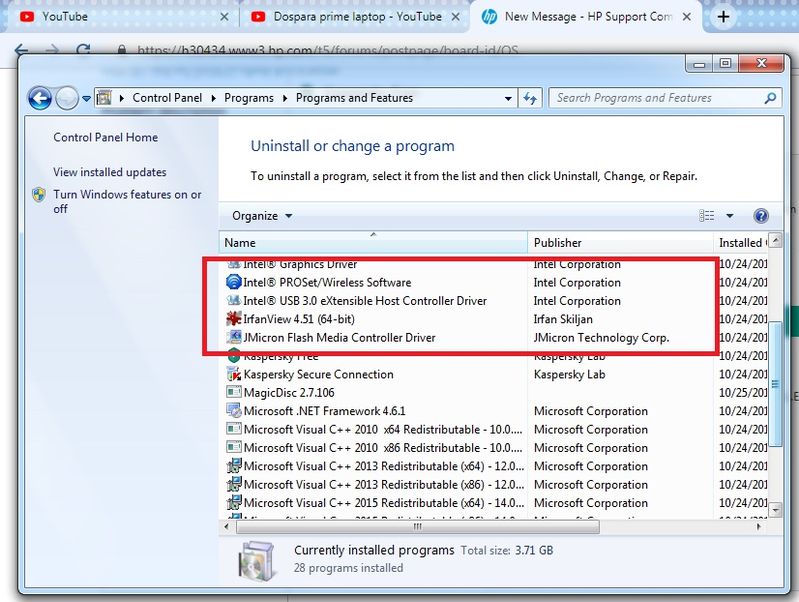Select IrfanView 4.51 (64-bit) entry
This screenshot has height=602, width=799.
pyautogui.click(x=299, y=319)
